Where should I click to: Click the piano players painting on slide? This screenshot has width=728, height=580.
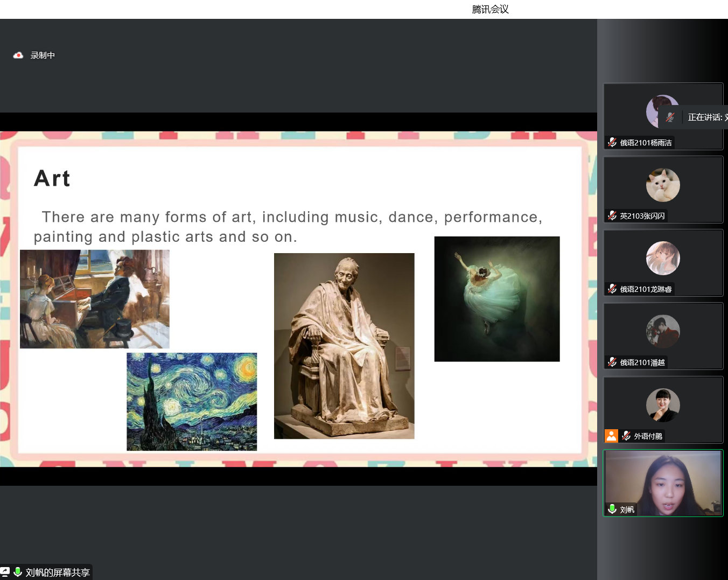pos(95,299)
